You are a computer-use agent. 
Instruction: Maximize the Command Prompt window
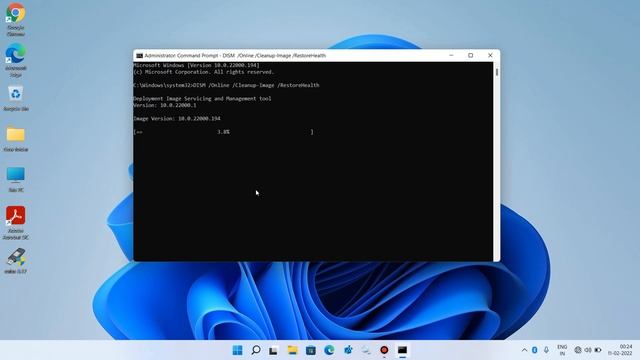[471, 56]
